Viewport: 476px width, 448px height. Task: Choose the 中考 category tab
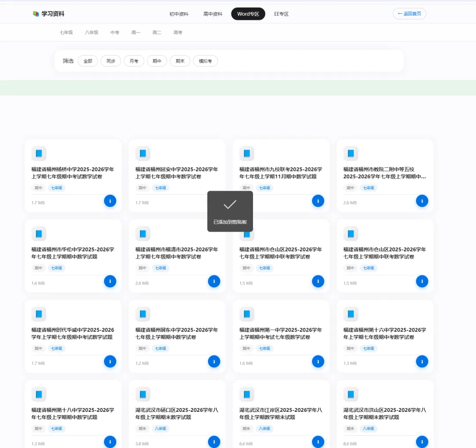click(x=115, y=33)
